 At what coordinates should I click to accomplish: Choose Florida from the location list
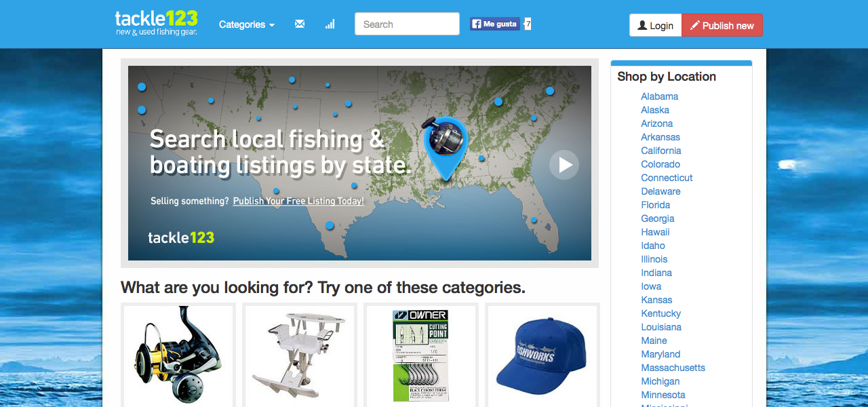click(x=656, y=205)
